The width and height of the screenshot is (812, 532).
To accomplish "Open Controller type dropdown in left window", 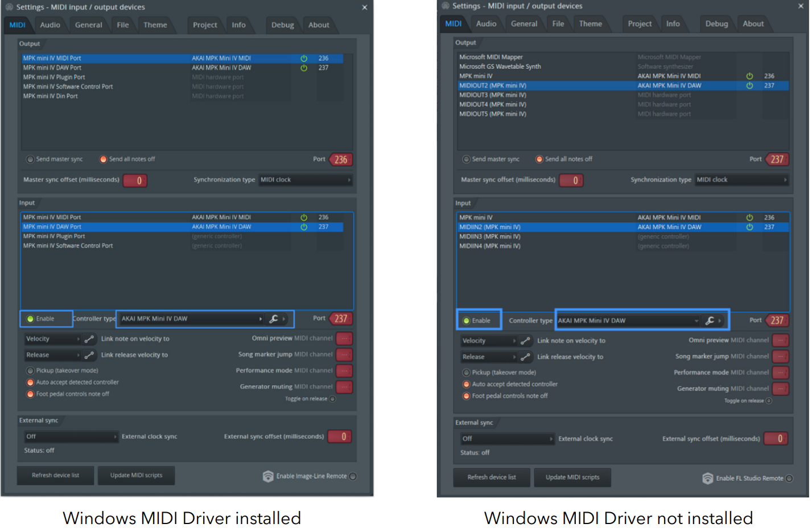I will click(192, 319).
